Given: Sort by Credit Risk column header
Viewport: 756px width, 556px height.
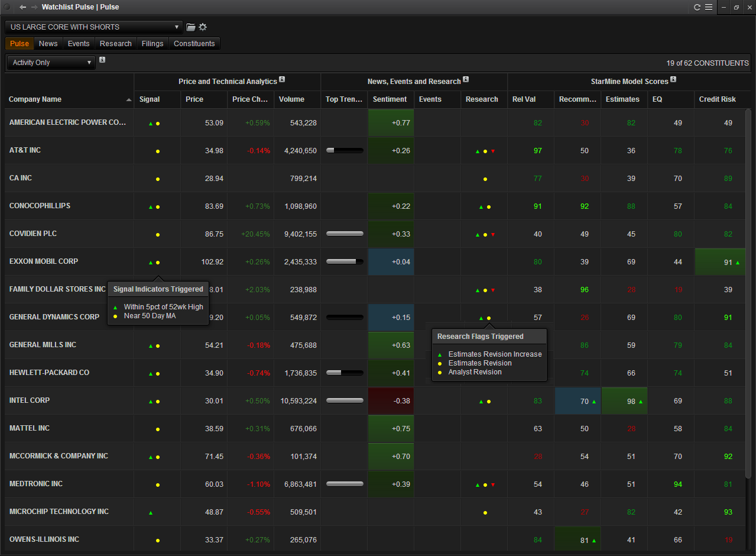Looking at the screenshot, I should pos(717,99).
